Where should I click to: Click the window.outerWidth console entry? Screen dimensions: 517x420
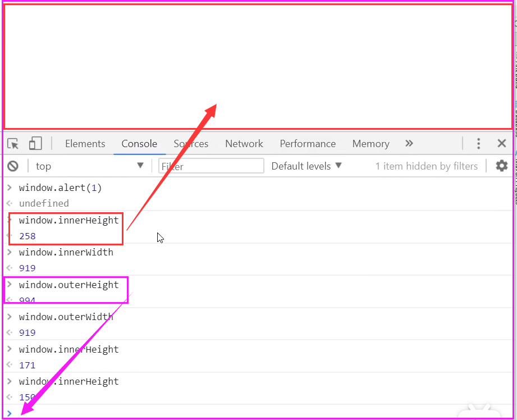66,317
